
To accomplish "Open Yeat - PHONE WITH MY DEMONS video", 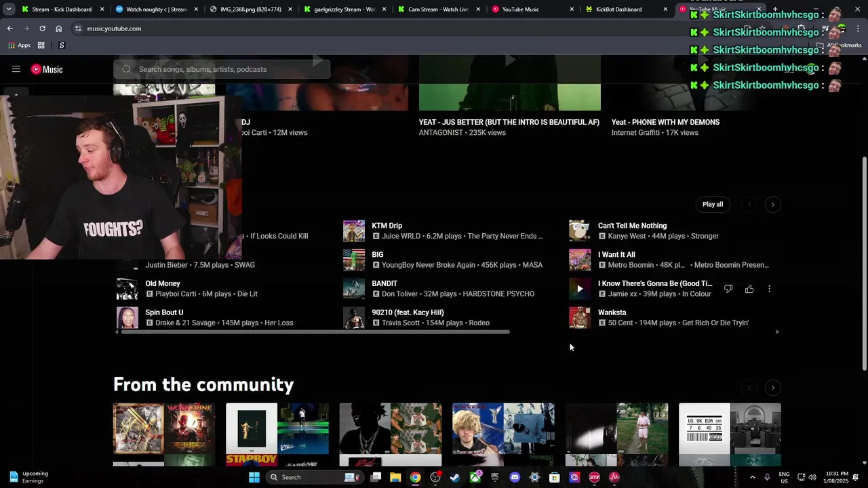I will (x=665, y=122).
